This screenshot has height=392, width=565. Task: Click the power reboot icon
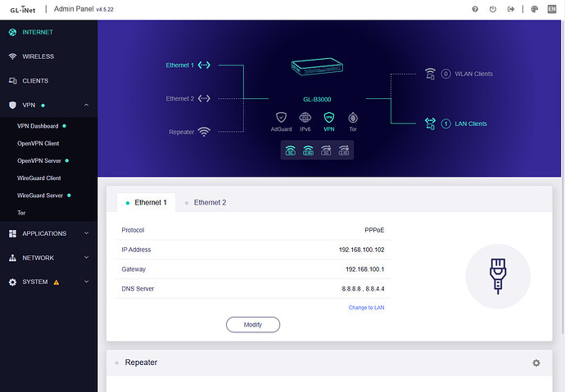coord(493,9)
